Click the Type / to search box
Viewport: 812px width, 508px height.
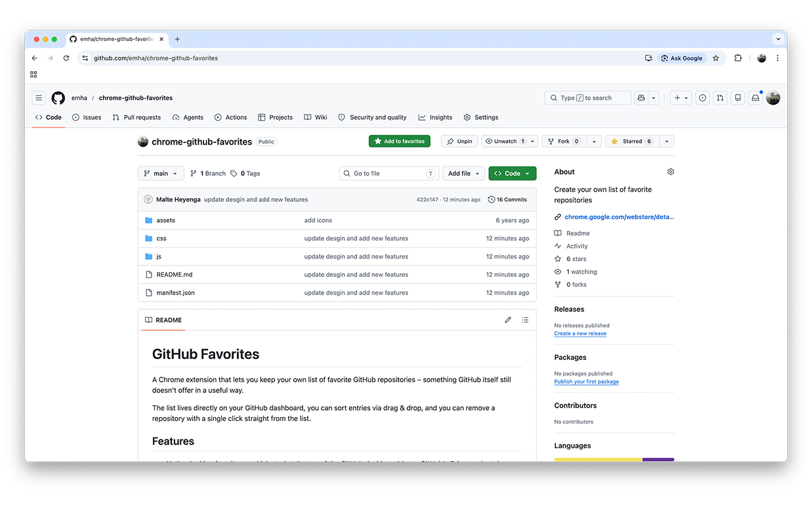tap(588, 98)
